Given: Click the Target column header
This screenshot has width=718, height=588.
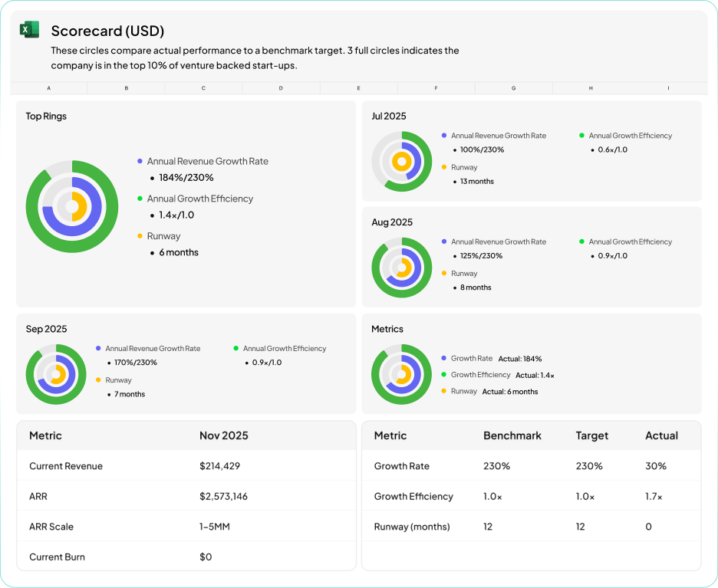Looking at the screenshot, I should (591, 435).
